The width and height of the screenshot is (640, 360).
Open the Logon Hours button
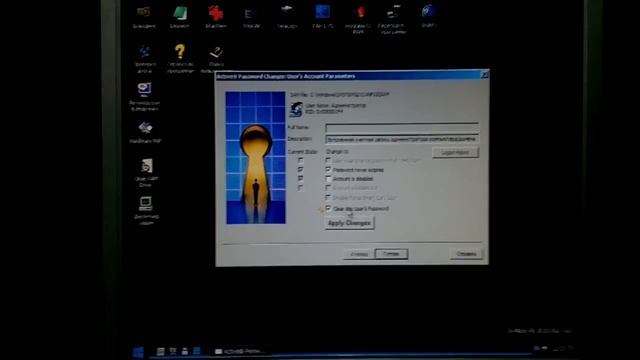pyautogui.click(x=455, y=153)
